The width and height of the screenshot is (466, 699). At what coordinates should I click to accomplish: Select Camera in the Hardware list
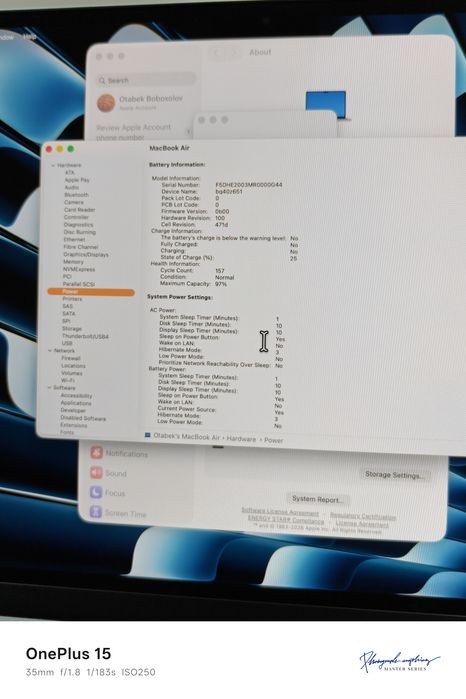[74, 202]
